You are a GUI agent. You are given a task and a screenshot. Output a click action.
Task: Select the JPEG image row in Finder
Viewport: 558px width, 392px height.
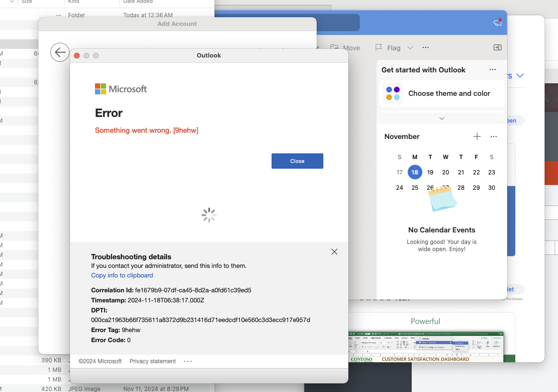pyautogui.click(x=107, y=389)
